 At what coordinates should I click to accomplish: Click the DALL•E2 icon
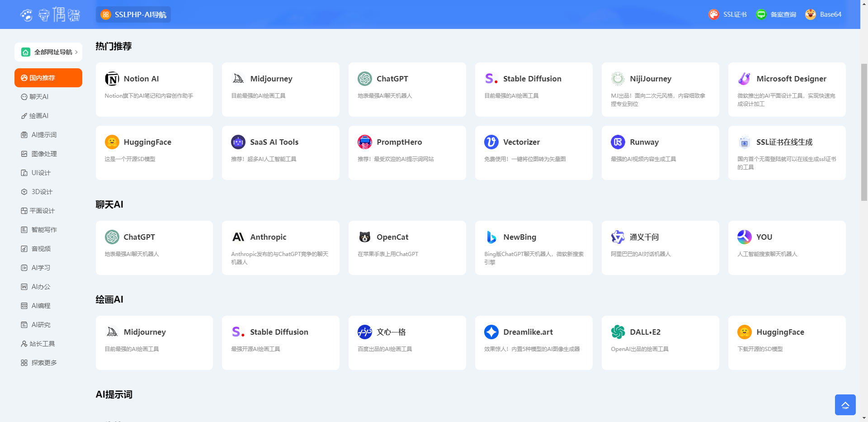click(x=618, y=332)
